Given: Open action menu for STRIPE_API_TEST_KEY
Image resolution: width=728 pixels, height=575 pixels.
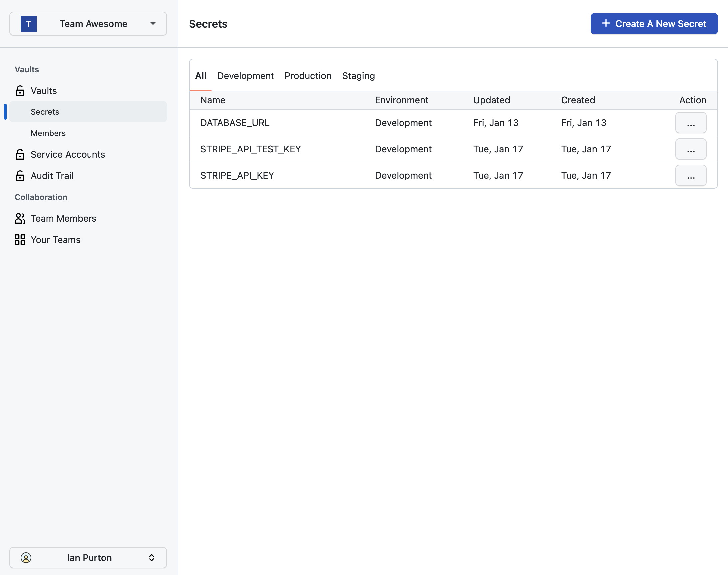Looking at the screenshot, I should tap(691, 149).
